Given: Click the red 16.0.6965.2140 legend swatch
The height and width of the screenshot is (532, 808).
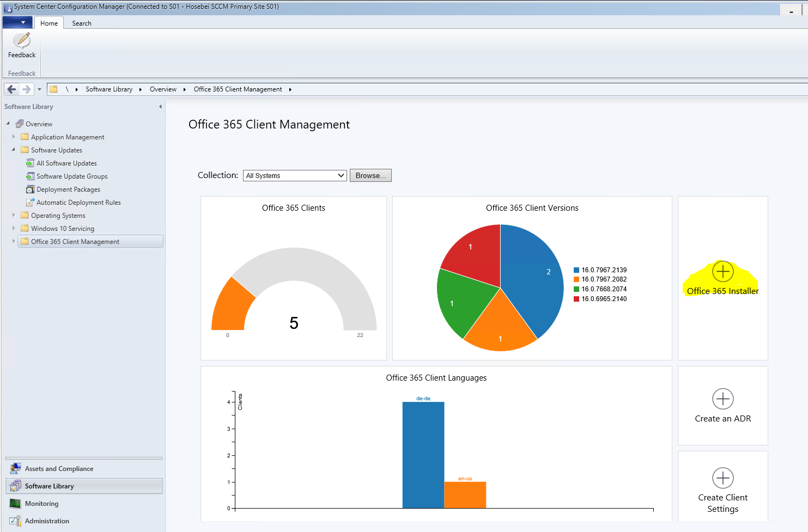Looking at the screenshot, I should pyautogui.click(x=576, y=299).
